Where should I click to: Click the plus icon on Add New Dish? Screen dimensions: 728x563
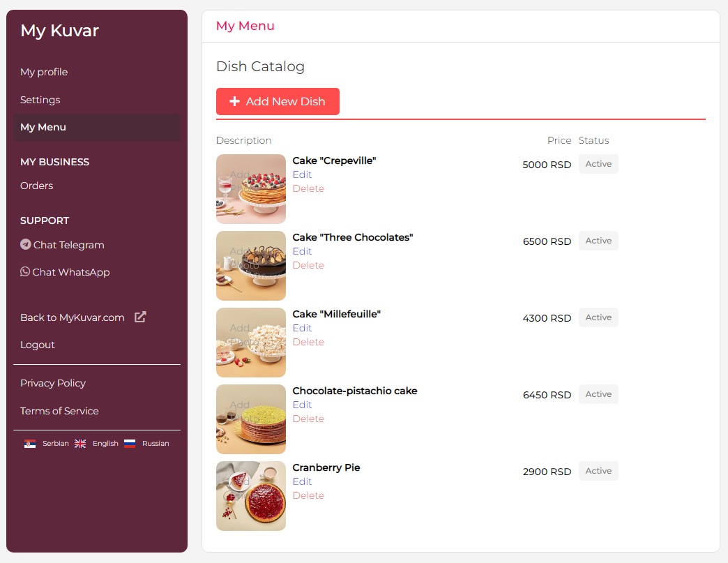[x=235, y=102]
